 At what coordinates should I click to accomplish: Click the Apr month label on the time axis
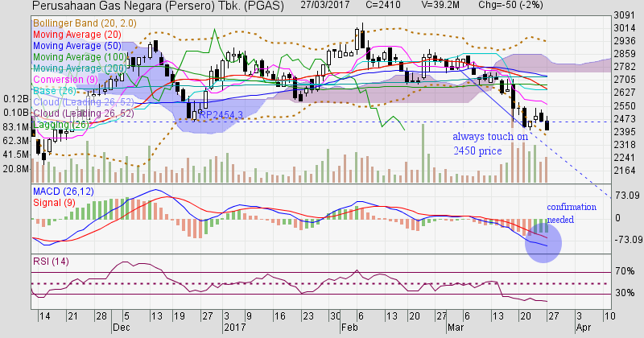[x=584, y=328]
